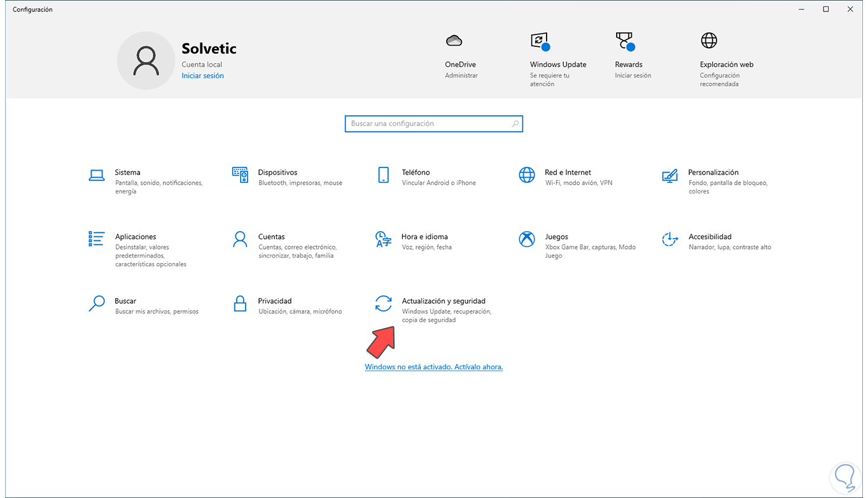This screenshot has width=868, height=498.
Task: Open the Juegos Xbox icon
Action: tap(527, 239)
